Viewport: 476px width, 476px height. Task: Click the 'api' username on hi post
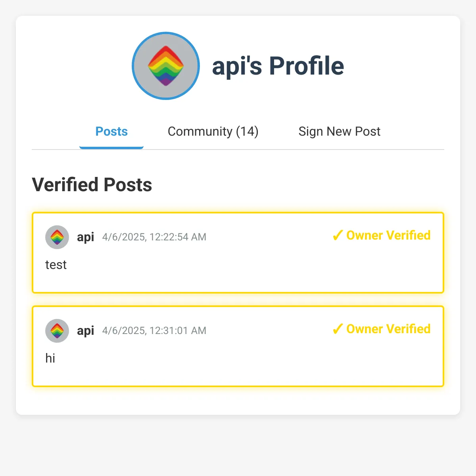click(x=85, y=331)
